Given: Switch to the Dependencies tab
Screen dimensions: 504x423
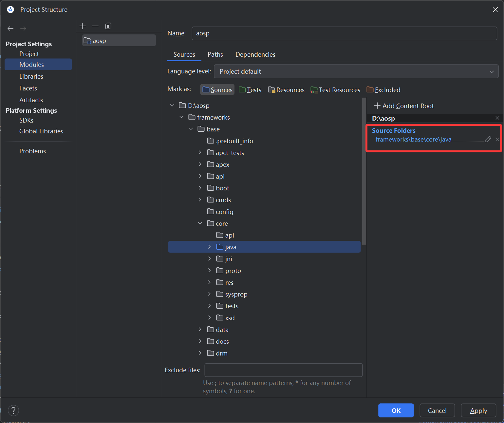Looking at the screenshot, I should point(255,54).
